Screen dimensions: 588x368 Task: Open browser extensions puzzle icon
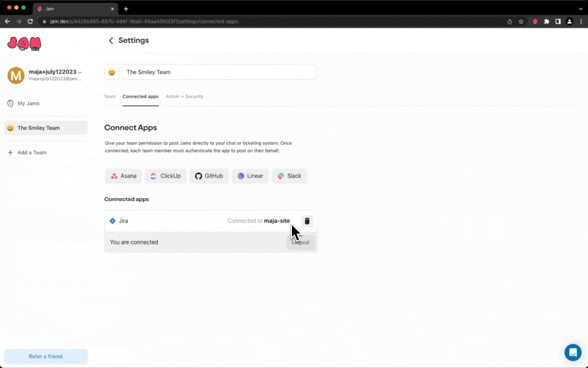(547, 21)
